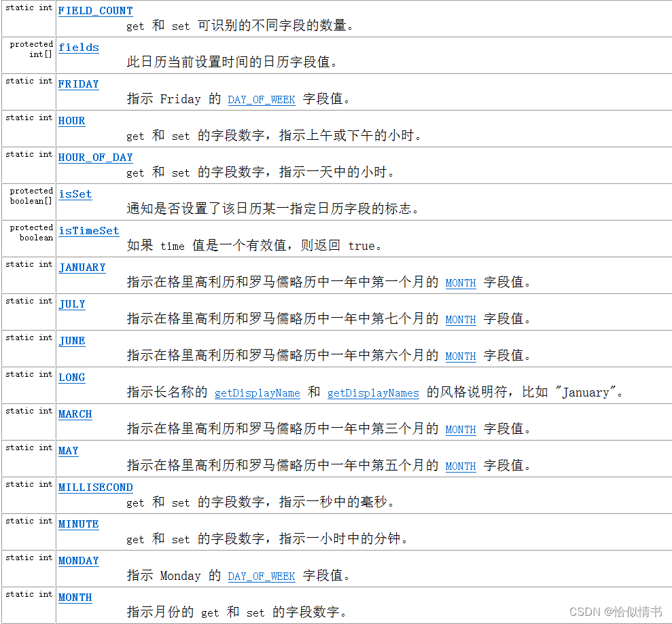
Task: Open the JANUARY field link
Action: pyautogui.click(x=82, y=267)
